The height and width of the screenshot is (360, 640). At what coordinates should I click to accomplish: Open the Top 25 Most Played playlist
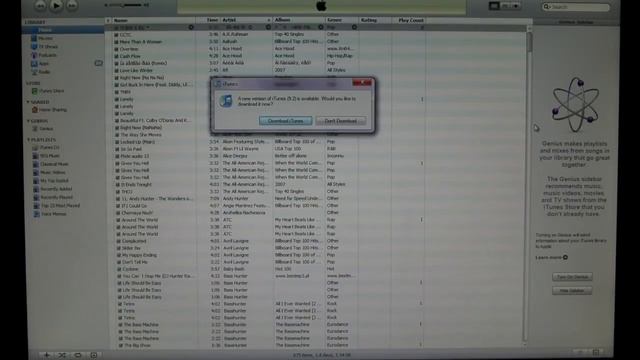pos(60,205)
